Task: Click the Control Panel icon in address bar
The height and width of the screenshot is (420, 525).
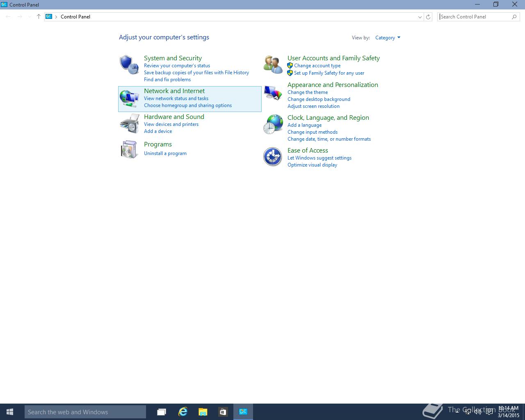Action: 49,17
